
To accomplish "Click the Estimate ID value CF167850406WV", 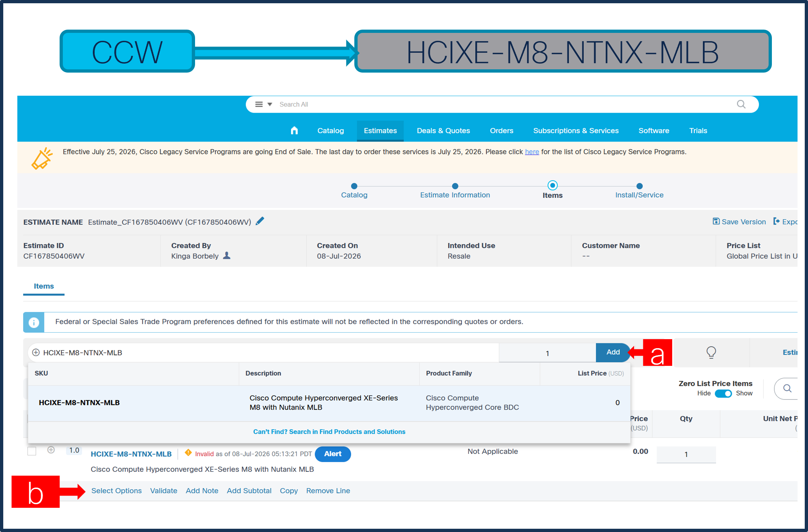I will (x=54, y=256).
